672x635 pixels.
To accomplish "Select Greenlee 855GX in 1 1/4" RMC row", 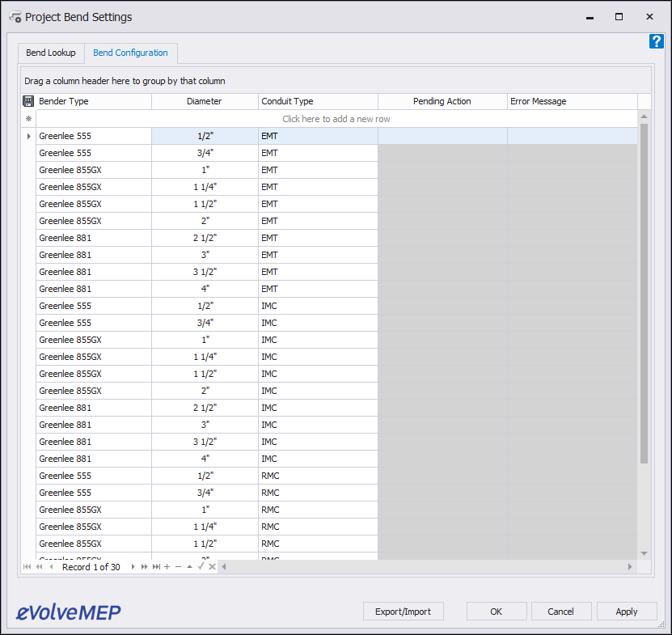I will point(94,527).
